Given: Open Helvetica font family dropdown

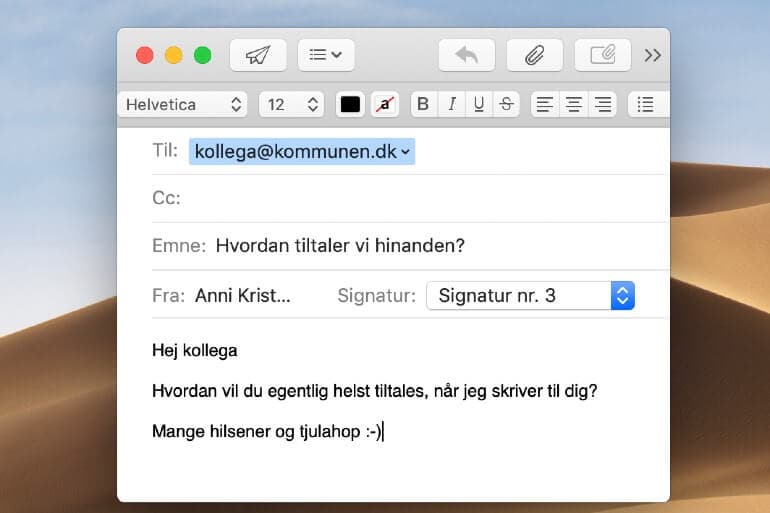Looking at the screenshot, I should tap(182, 105).
